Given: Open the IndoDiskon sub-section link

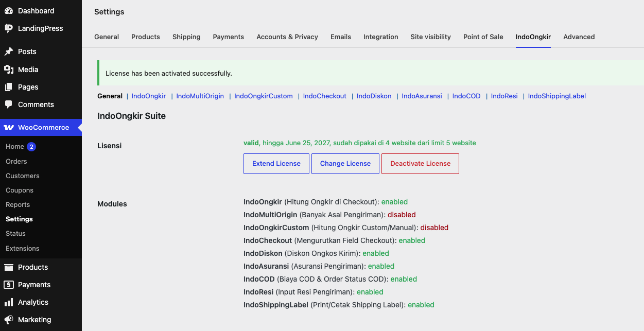Looking at the screenshot, I should 374,96.
